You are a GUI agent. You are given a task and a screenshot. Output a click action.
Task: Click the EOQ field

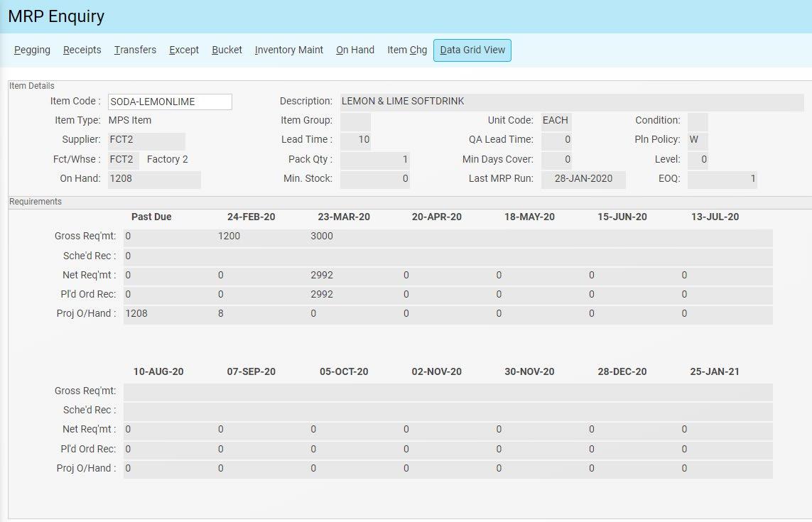click(722, 179)
